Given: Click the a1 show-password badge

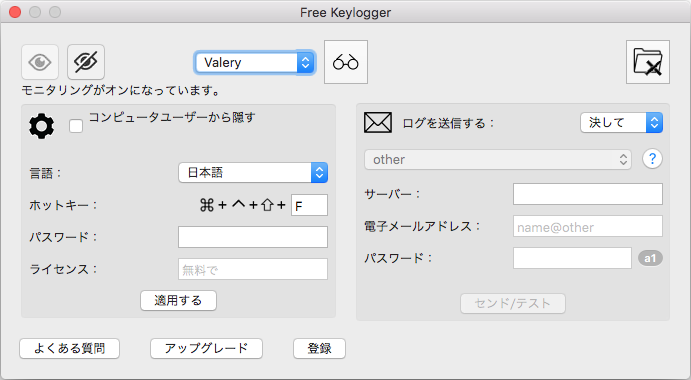Looking at the screenshot, I should (x=650, y=258).
